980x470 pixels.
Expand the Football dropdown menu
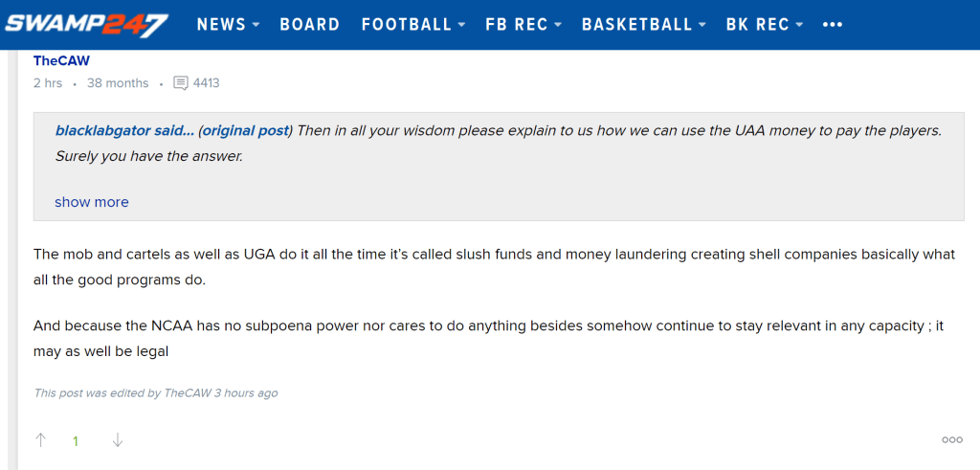click(413, 25)
